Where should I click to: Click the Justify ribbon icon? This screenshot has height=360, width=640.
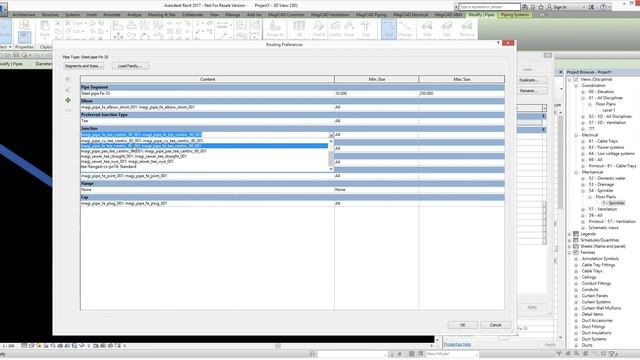coord(335,29)
